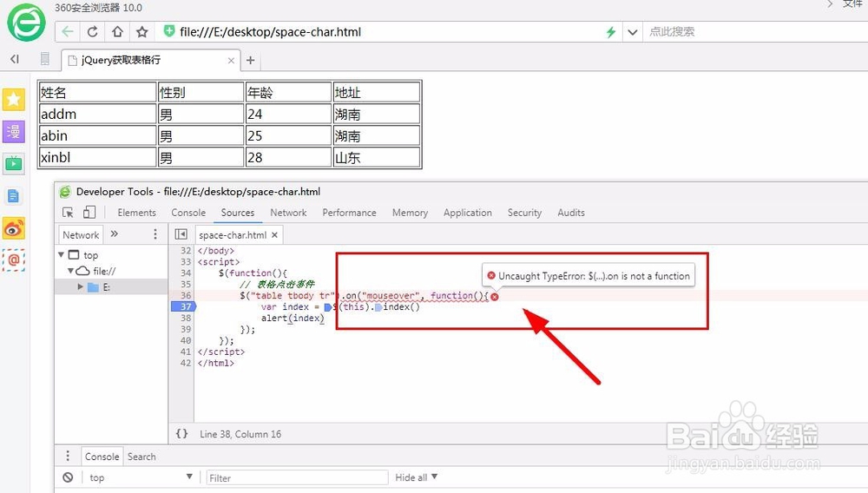Click the 360 browser logo
Image resolution: width=868 pixels, height=493 pixels.
point(26,23)
